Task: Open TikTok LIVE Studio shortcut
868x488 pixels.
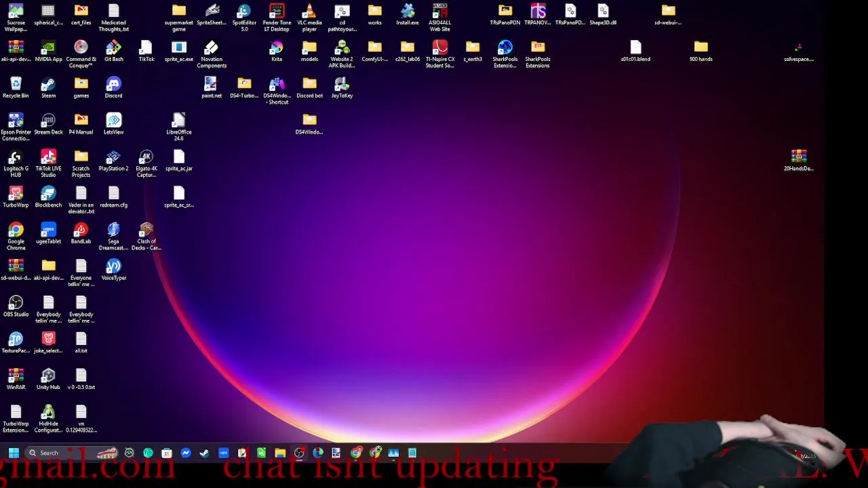Action: [x=48, y=164]
